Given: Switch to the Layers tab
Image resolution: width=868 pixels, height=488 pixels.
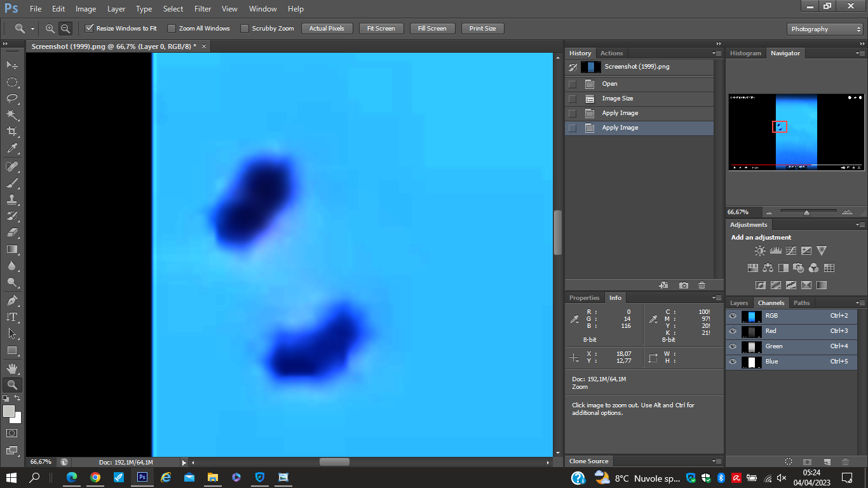Looking at the screenshot, I should pyautogui.click(x=739, y=303).
